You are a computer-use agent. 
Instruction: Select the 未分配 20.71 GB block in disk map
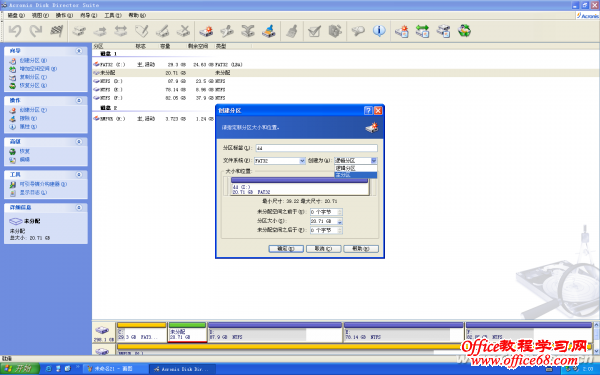(187, 332)
